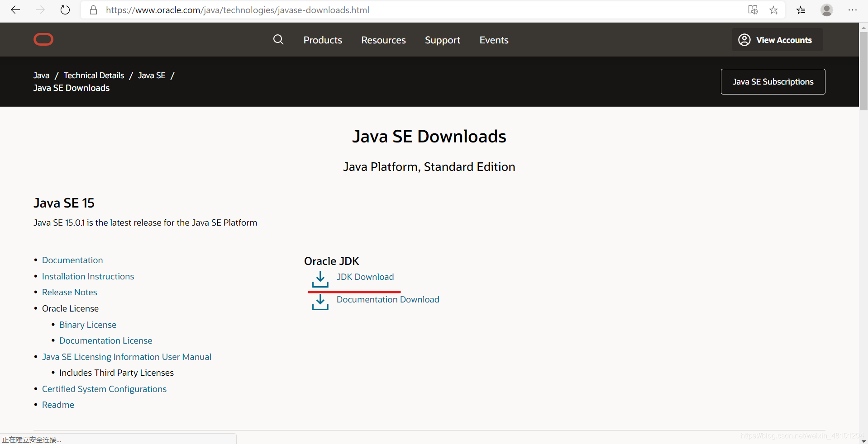Click the Java SE Downloads page title
This screenshot has height=444, width=868.
(x=429, y=137)
